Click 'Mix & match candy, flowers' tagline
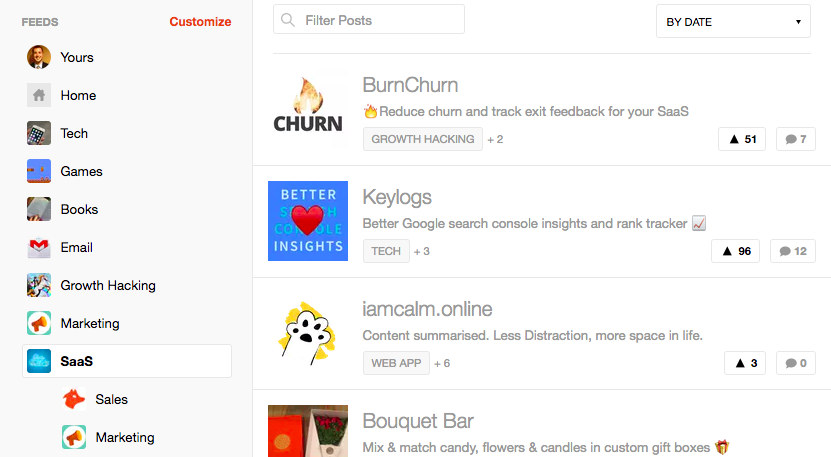This screenshot has height=457, width=831. pyautogui.click(x=546, y=447)
